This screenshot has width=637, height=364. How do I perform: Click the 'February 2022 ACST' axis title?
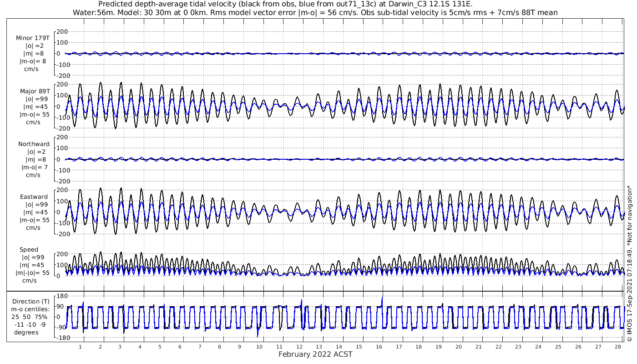315,354
